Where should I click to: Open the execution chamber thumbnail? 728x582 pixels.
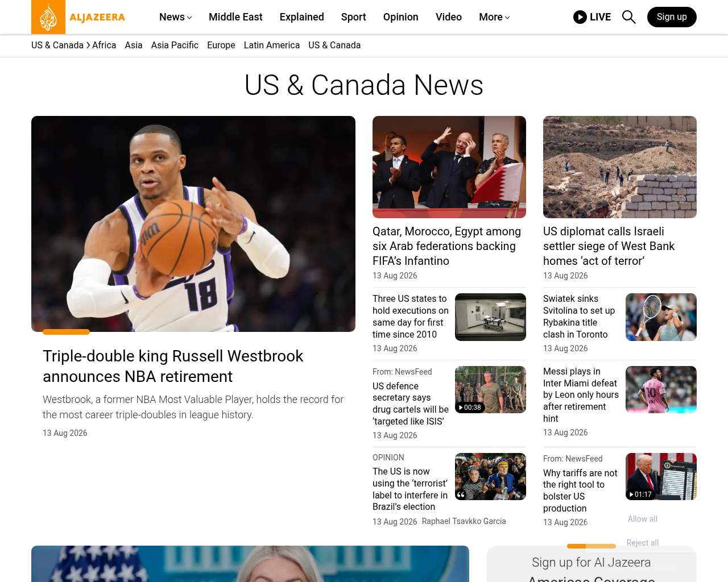point(490,317)
